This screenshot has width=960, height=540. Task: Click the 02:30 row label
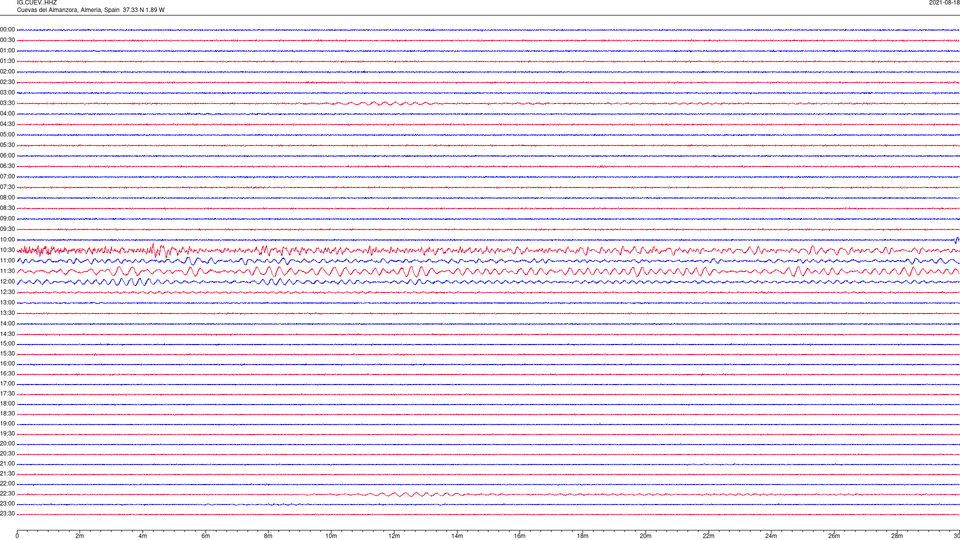[x=7, y=82]
